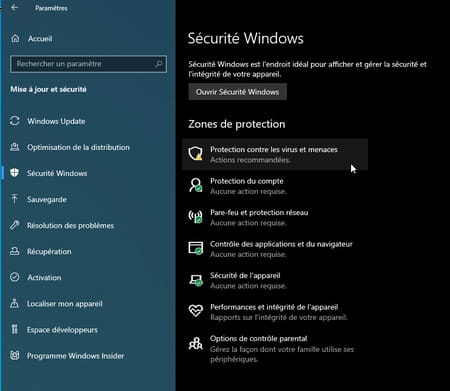Open the Récupération settings page
This screenshot has height=391, width=450.
point(49,252)
